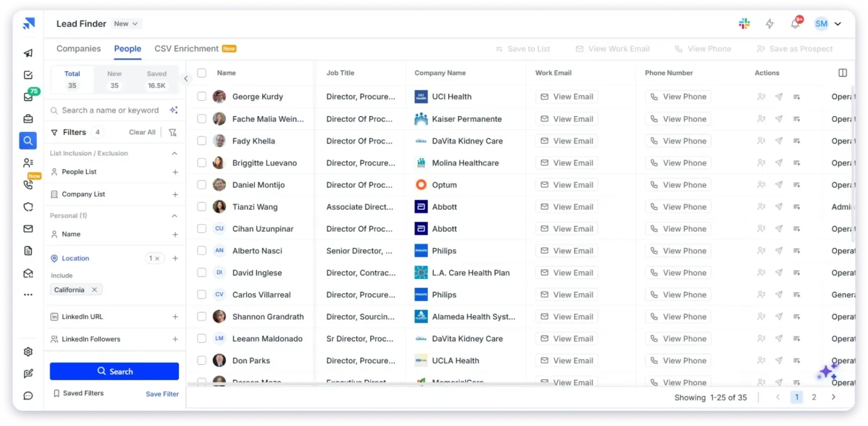
Task: Check the box for Briggitte Luevano
Action: [202, 163]
